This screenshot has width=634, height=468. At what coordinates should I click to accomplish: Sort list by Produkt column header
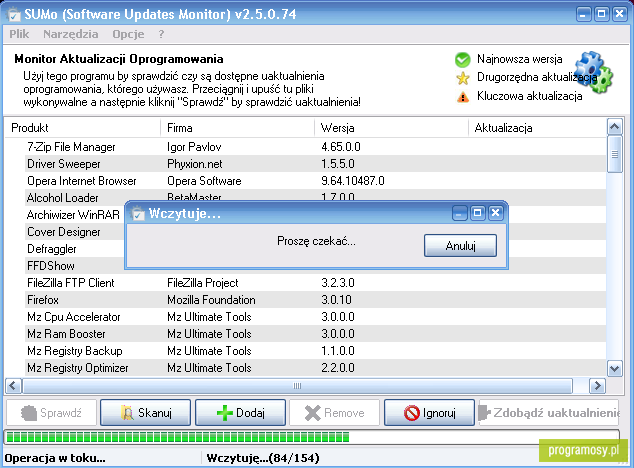pyautogui.click(x=83, y=128)
